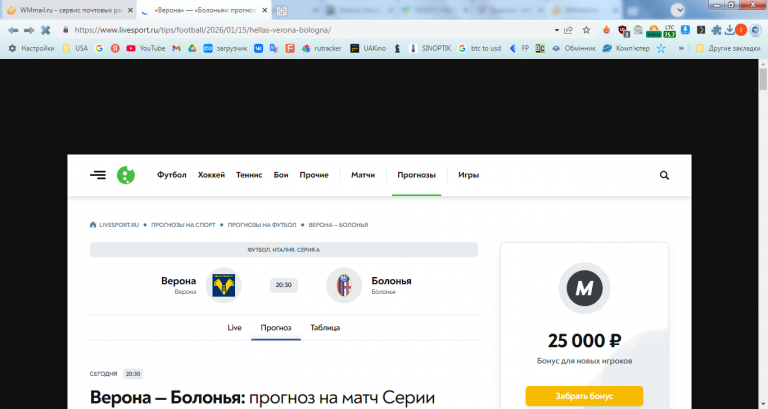The height and width of the screenshot is (409, 768).
Task: Select the Прогноз match tab
Action: coord(276,328)
